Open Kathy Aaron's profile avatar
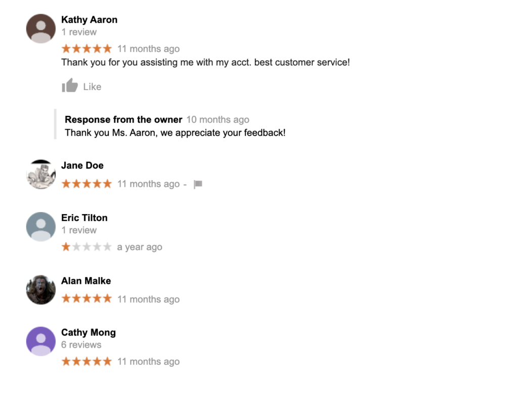Viewport: 518px width, 420px height. coord(41,28)
